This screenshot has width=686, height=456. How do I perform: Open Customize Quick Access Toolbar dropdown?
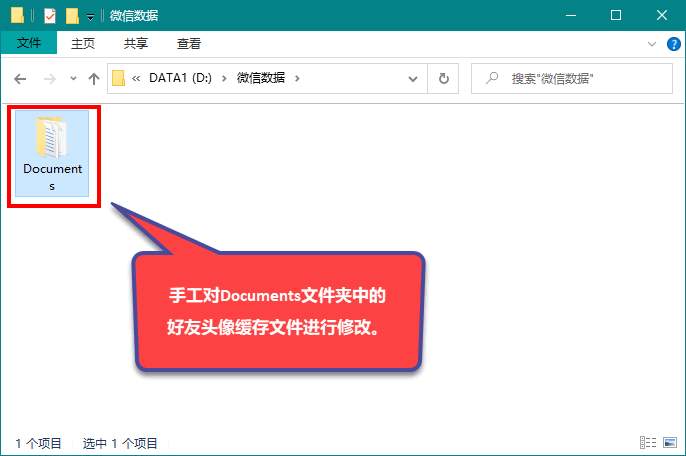[90, 17]
